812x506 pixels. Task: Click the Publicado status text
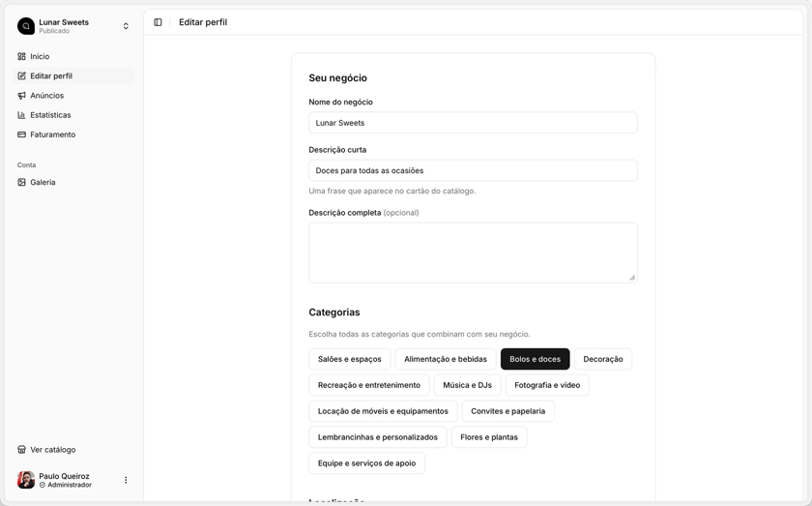click(x=54, y=31)
